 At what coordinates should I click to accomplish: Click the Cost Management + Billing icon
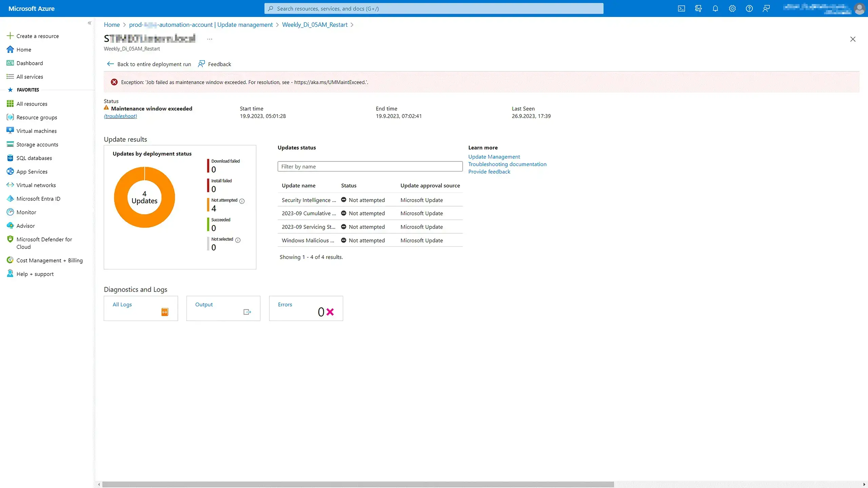(x=10, y=260)
